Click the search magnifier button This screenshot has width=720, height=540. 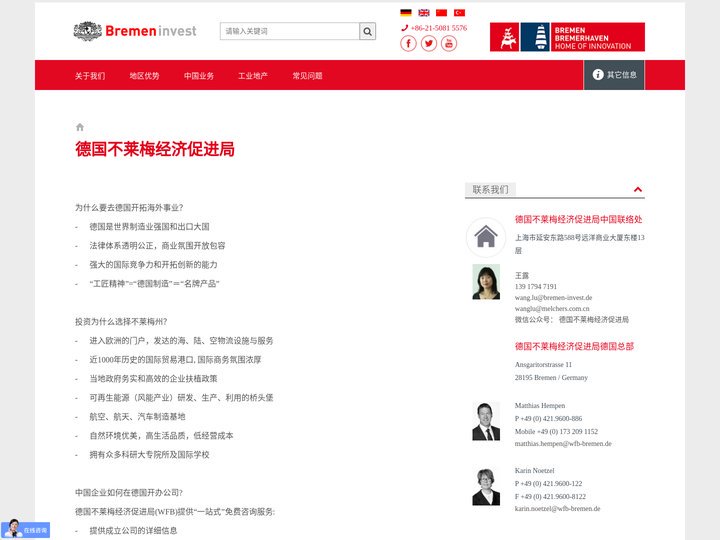[x=367, y=31]
